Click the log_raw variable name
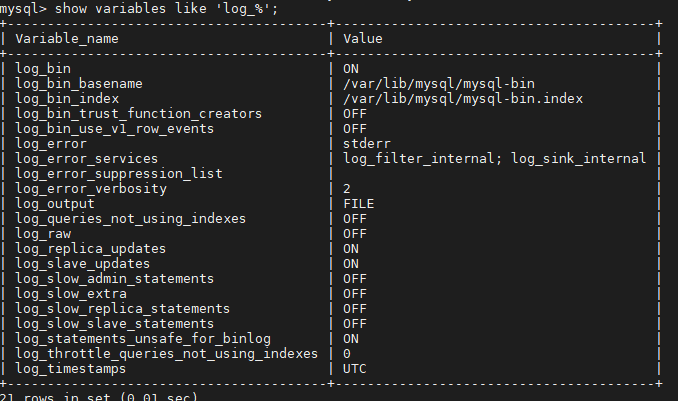 (43, 234)
